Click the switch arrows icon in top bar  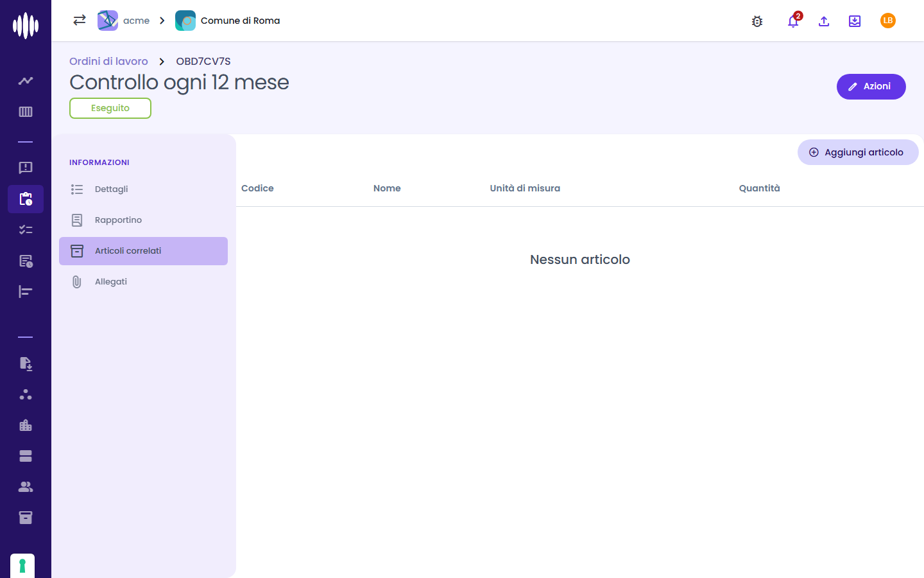click(x=80, y=21)
